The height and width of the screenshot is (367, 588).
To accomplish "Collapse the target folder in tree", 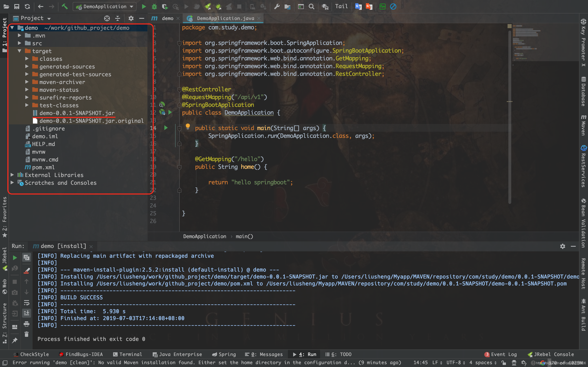I will [x=19, y=51].
